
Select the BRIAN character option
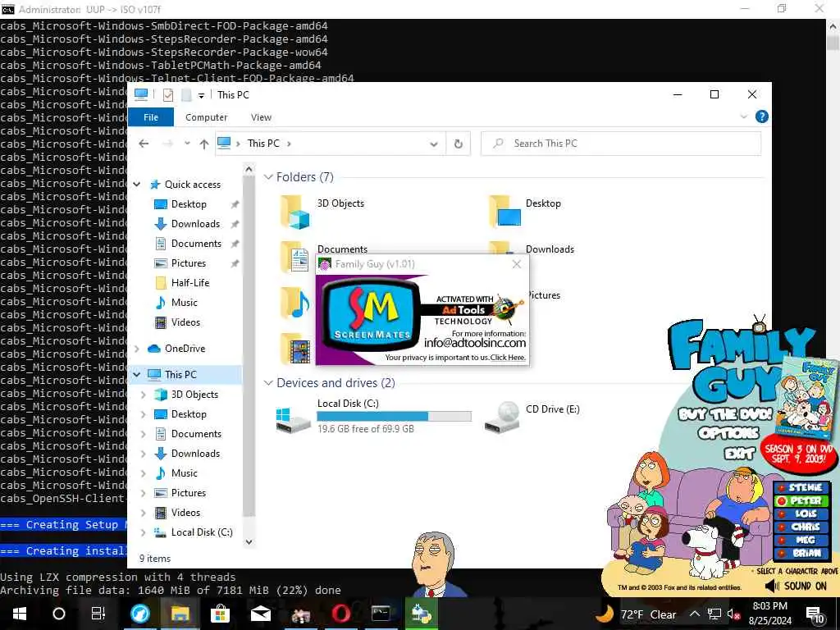click(801, 554)
